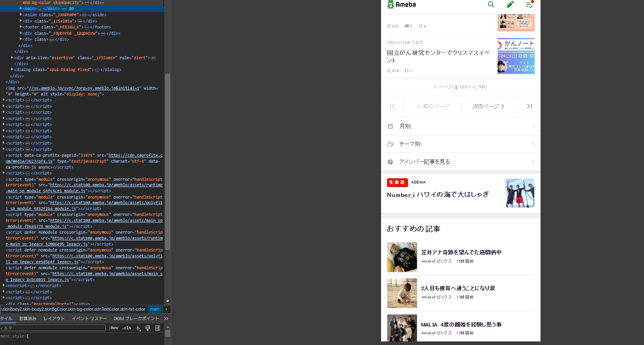Add new style rule plus icon
644x345 pixels.
point(138,328)
